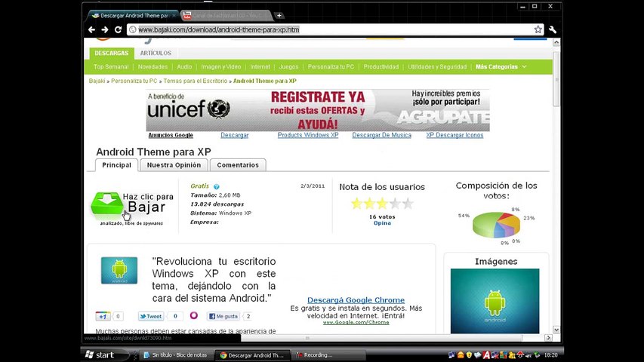Click the vertical scrollbar up arrow
This screenshot has width=644, height=362.
pos(556,42)
